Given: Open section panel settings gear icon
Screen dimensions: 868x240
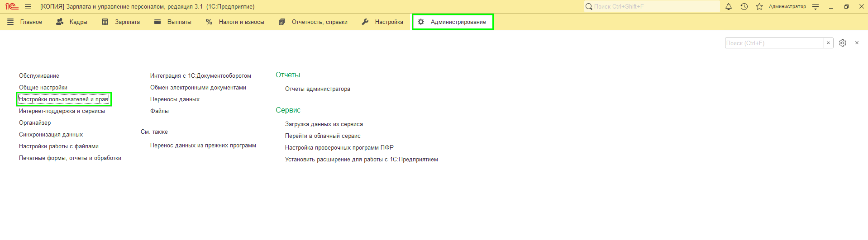Looking at the screenshot, I should [x=843, y=43].
